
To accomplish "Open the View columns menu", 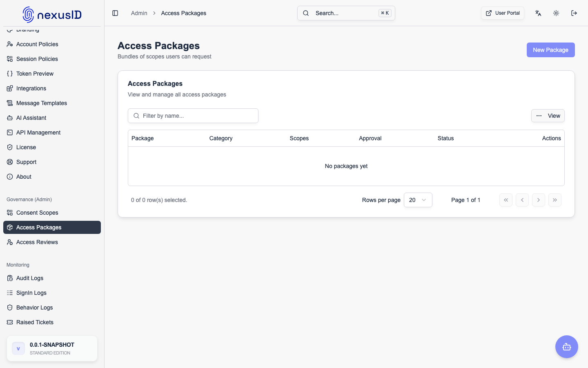I will pos(548,116).
